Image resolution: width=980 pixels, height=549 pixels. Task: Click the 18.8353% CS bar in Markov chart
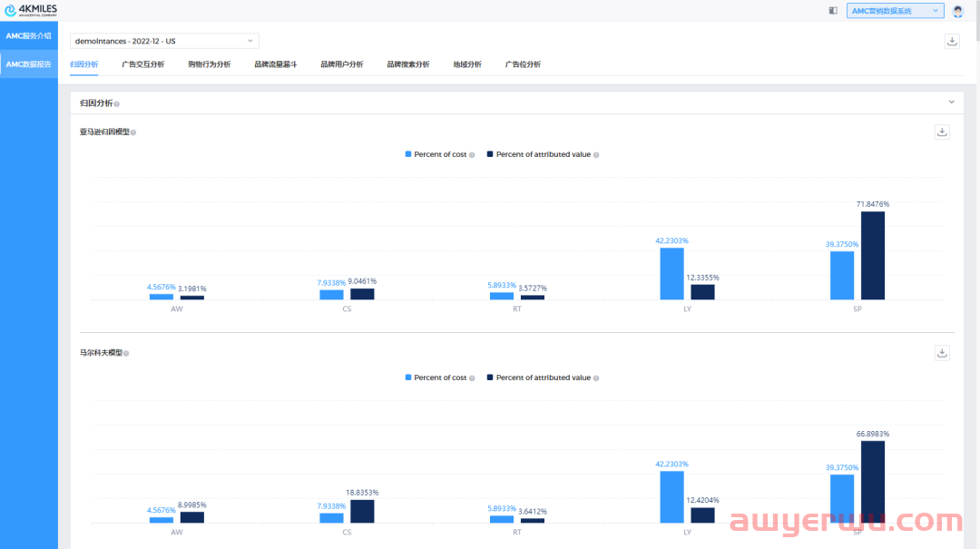coord(362,512)
